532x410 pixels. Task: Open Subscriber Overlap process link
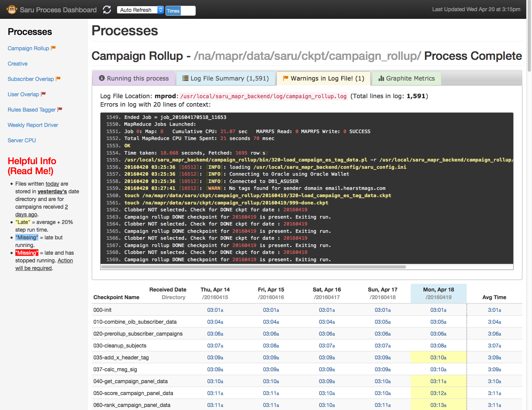point(31,79)
